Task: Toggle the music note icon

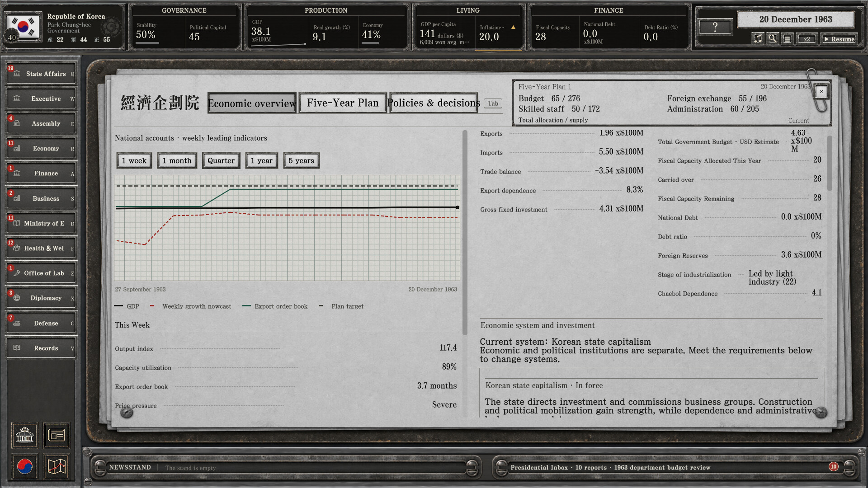Action: coord(758,39)
